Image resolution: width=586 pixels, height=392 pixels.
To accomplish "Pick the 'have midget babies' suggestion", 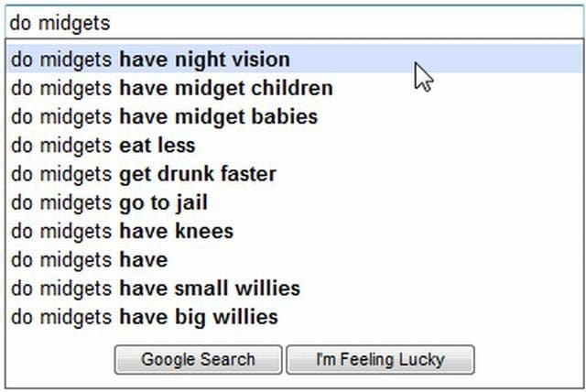I will [x=164, y=117].
